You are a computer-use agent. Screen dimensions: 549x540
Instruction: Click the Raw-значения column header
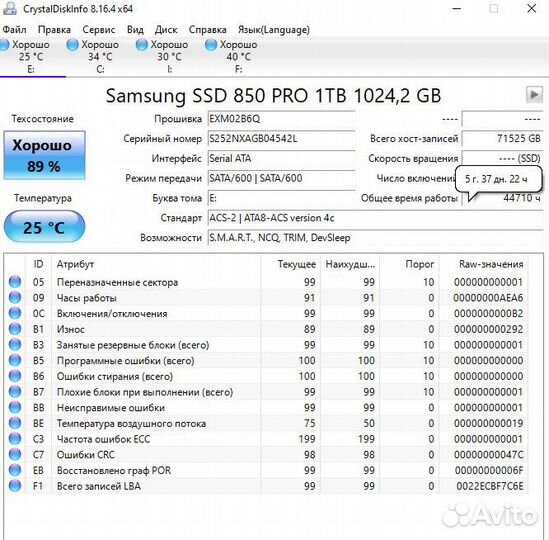[x=484, y=264]
